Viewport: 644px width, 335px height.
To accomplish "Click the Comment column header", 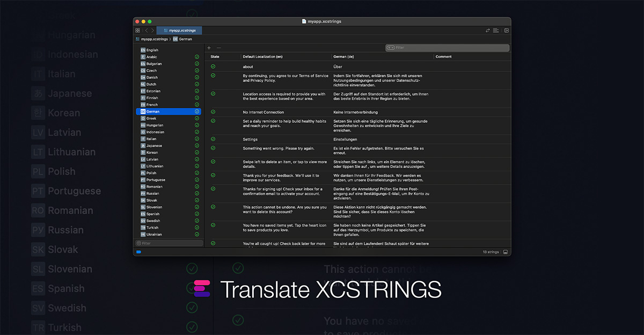I will [443, 56].
